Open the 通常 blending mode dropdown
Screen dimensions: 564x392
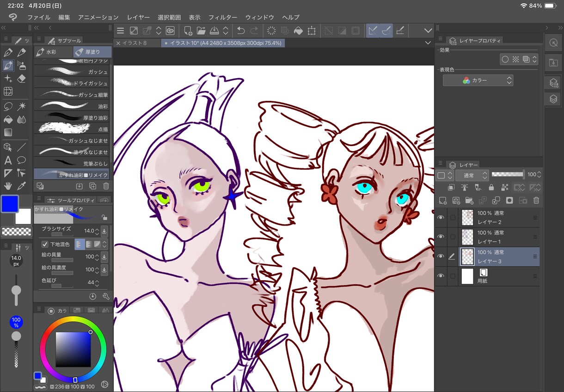pyautogui.click(x=472, y=175)
